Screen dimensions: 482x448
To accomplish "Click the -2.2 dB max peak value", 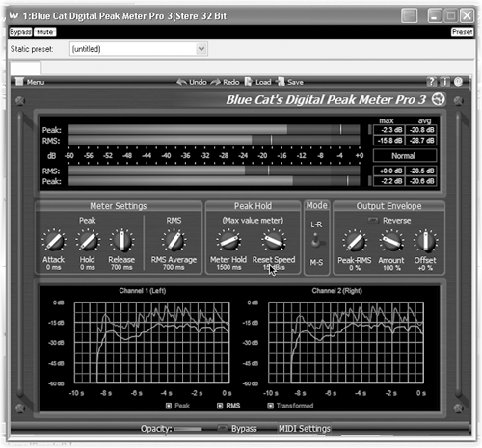I will click(389, 181).
